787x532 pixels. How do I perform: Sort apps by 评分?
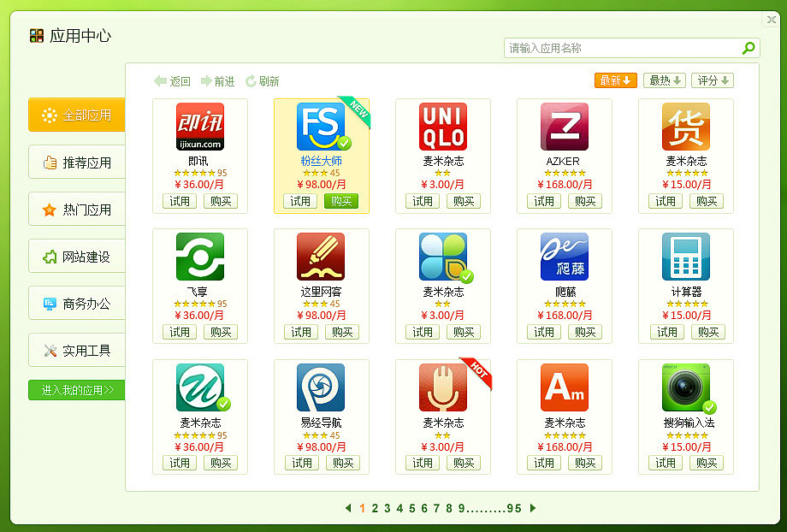point(713,80)
